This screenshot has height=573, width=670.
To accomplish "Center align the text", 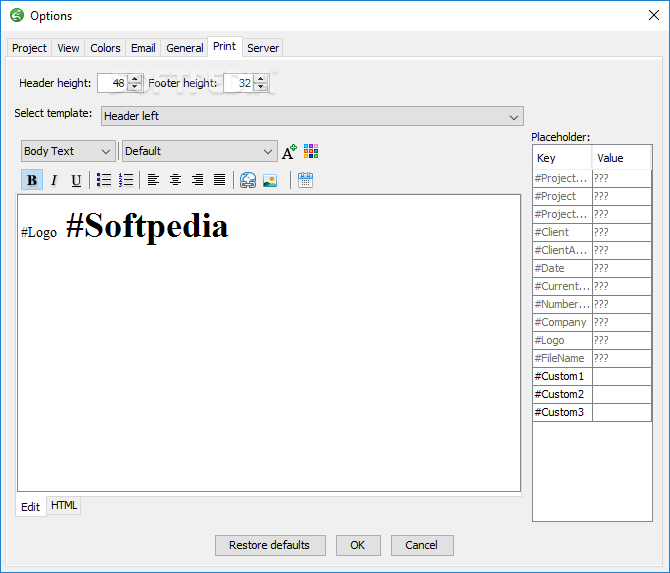I will (175, 180).
